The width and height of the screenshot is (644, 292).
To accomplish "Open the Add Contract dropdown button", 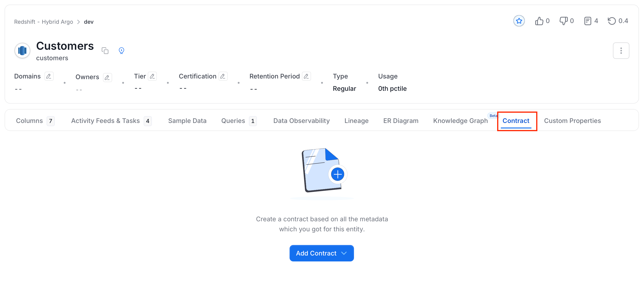I will pyautogui.click(x=322, y=253).
